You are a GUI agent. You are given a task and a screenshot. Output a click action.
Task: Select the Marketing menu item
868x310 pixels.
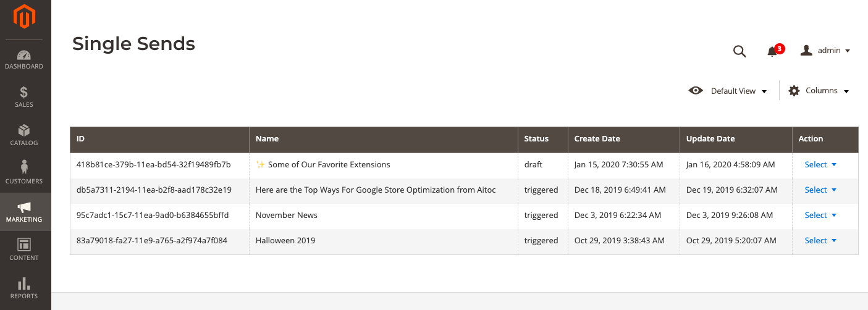pyautogui.click(x=25, y=212)
